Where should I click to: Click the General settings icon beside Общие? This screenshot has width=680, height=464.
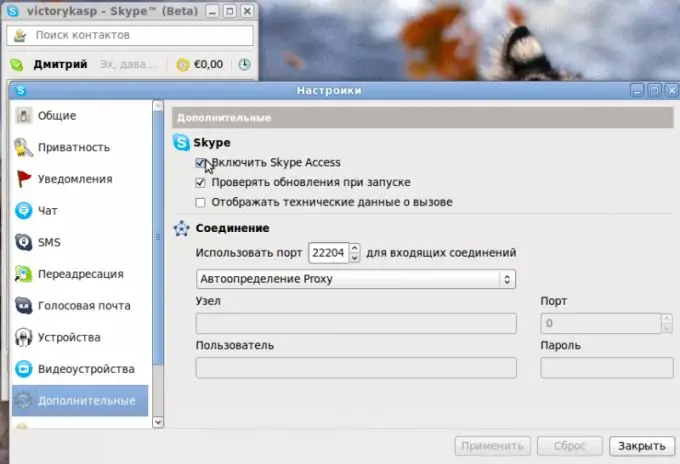click(x=23, y=116)
